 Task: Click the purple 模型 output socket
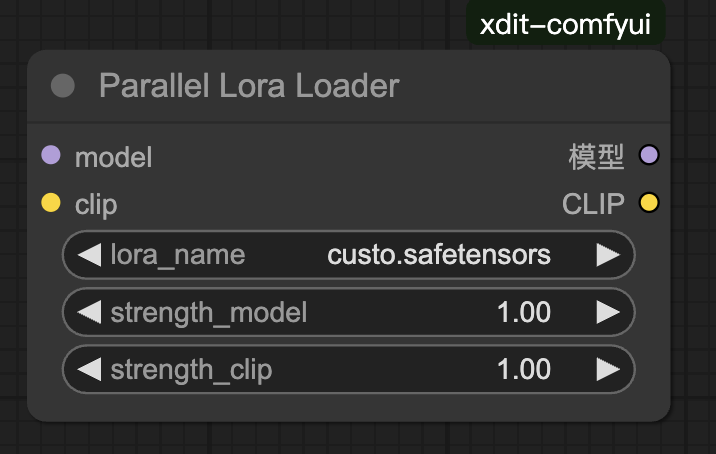pos(648,156)
